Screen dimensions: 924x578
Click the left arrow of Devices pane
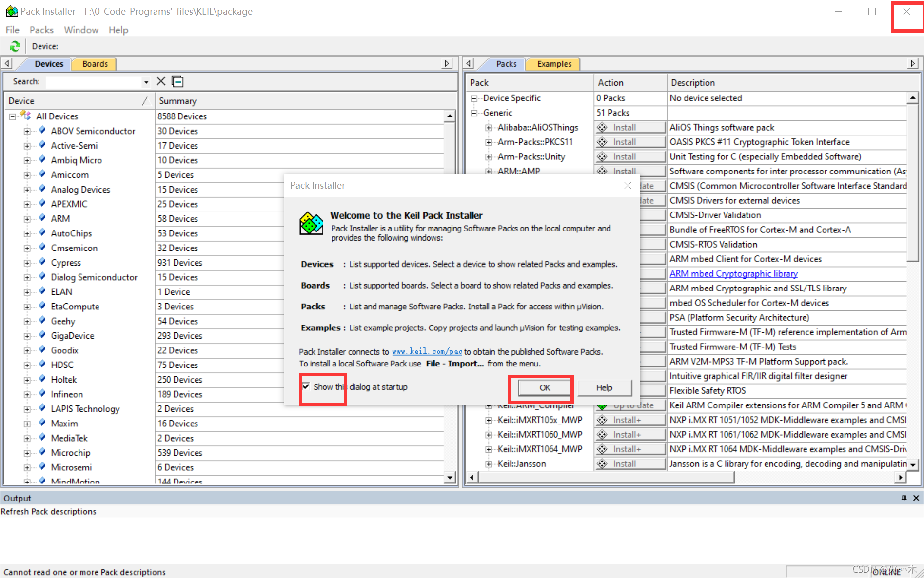point(7,63)
